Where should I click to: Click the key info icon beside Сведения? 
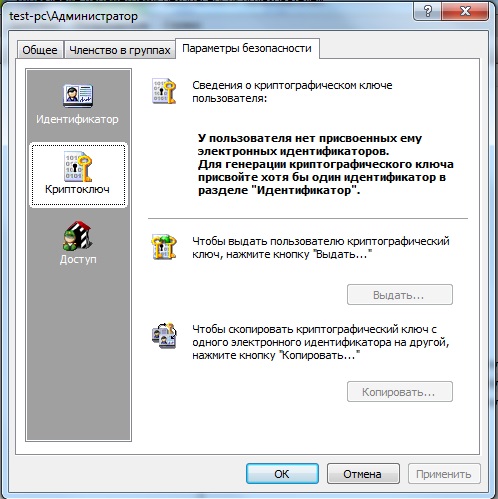pyautogui.click(x=164, y=91)
